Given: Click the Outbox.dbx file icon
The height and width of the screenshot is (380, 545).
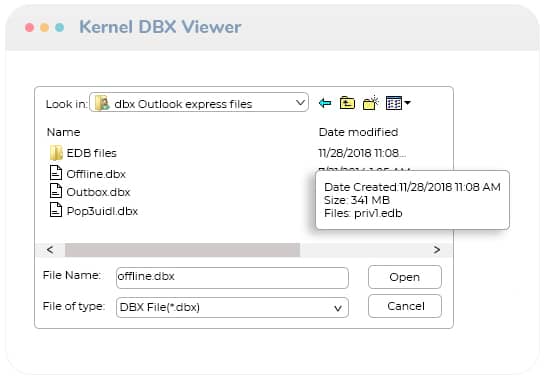Looking at the screenshot, I should tap(56, 191).
